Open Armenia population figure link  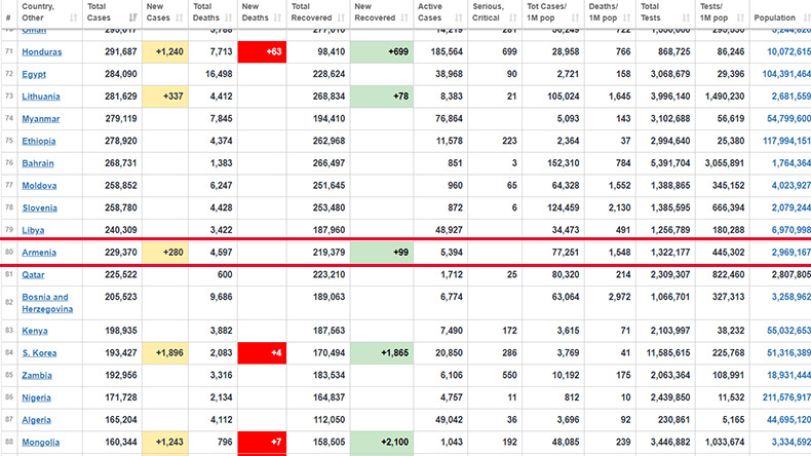click(x=791, y=252)
